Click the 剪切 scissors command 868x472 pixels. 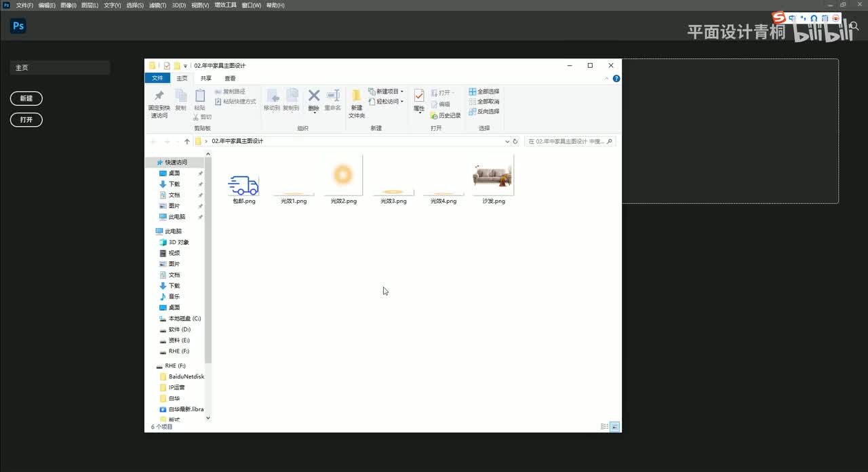click(x=202, y=117)
